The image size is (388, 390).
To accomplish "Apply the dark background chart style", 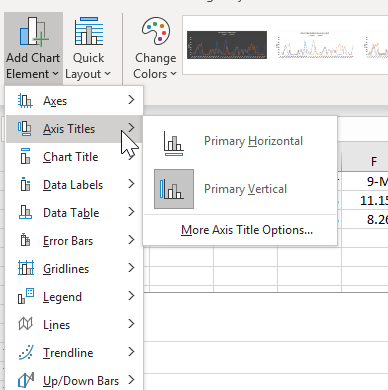I will coord(227,45).
